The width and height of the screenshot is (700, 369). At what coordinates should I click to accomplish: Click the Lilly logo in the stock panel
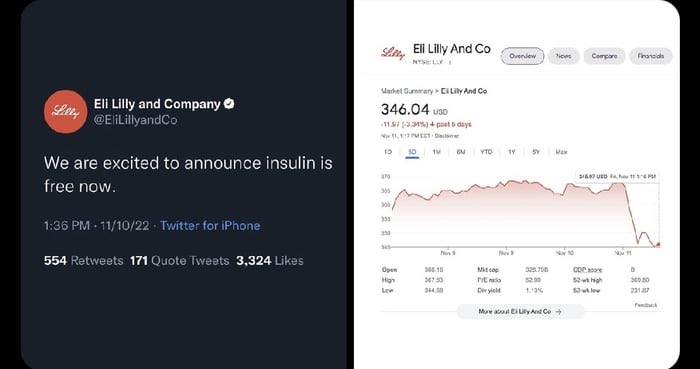[393, 54]
